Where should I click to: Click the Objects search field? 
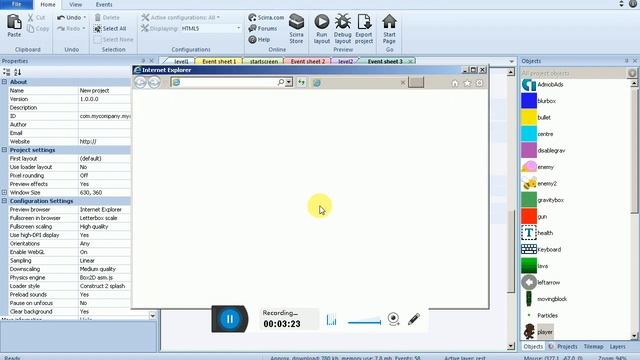point(574,73)
